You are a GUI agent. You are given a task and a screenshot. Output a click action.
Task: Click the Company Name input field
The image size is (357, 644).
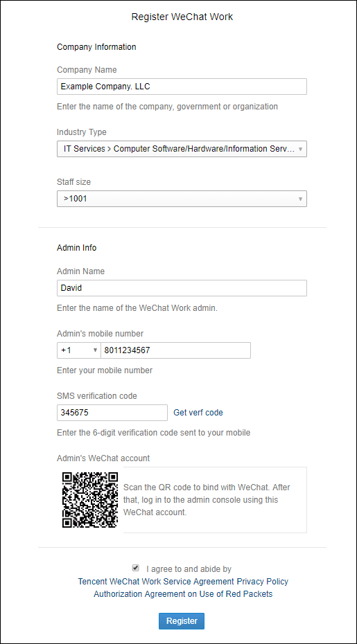pyautogui.click(x=182, y=87)
